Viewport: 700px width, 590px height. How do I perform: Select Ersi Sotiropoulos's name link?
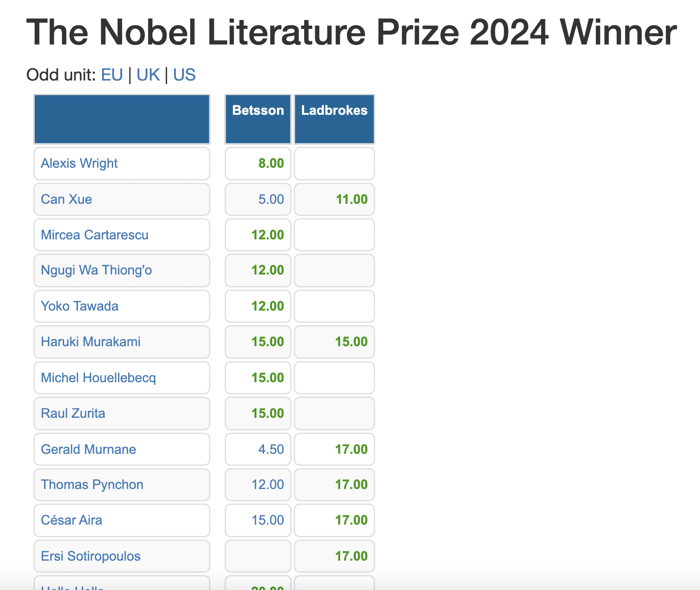90,556
